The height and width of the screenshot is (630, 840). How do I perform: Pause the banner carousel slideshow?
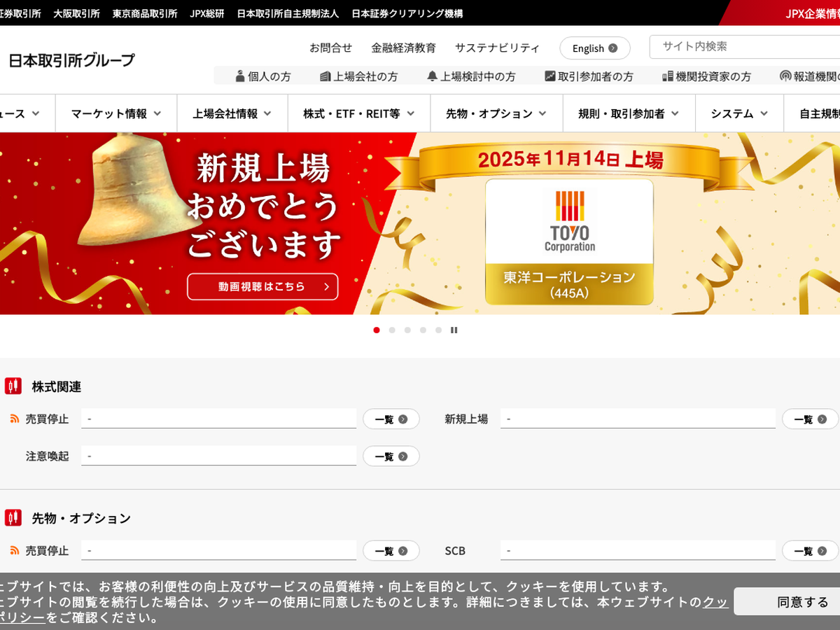click(454, 330)
